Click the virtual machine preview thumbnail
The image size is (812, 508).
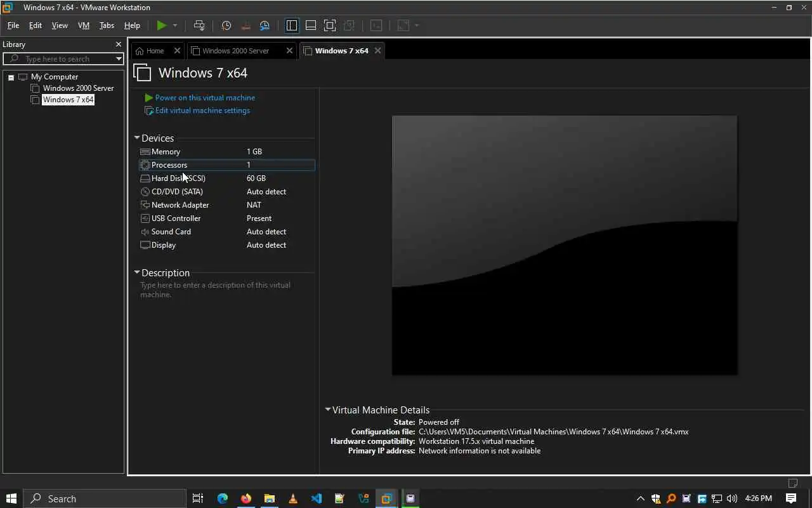(565, 245)
